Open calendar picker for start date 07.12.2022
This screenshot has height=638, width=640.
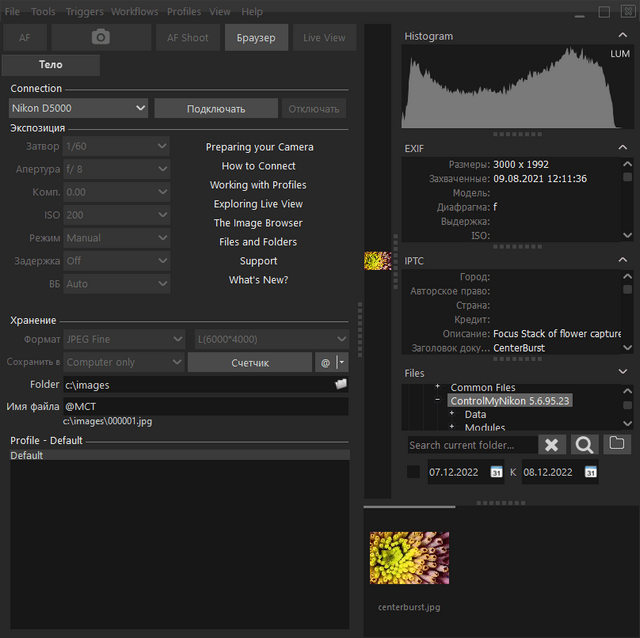(x=497, y=472)
